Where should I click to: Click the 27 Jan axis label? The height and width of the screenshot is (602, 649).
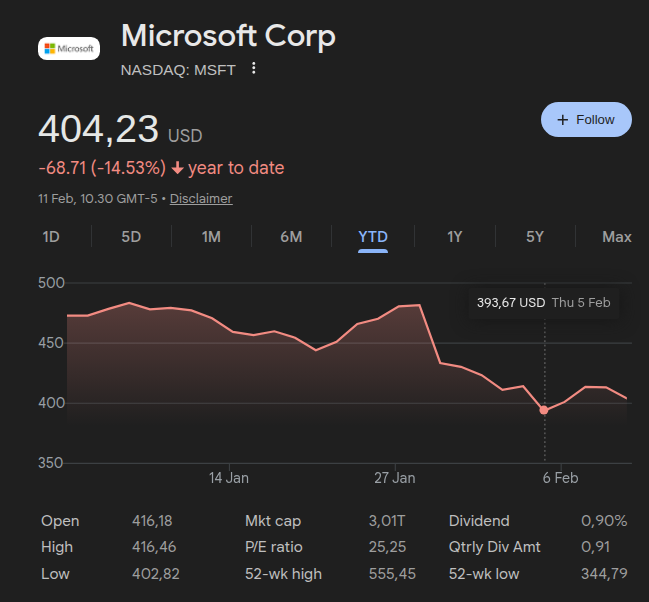point(395,478)
